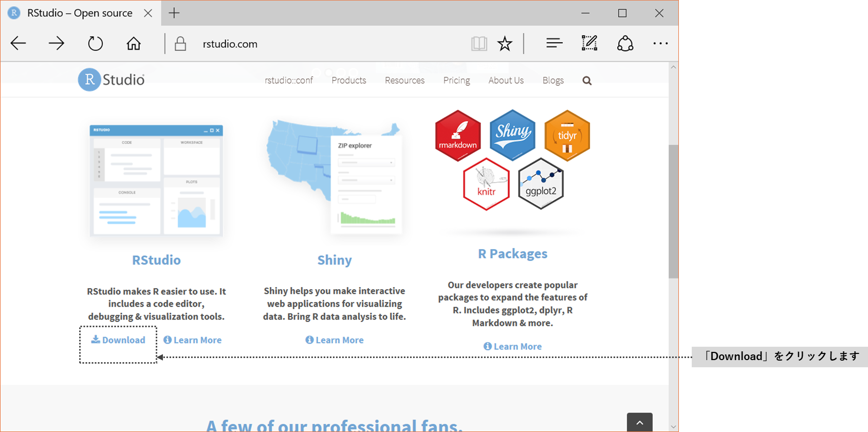The width and height of the screenshot is (868, 432).
Task: Refresh the page with the reload icon
Action: [95, 44]
